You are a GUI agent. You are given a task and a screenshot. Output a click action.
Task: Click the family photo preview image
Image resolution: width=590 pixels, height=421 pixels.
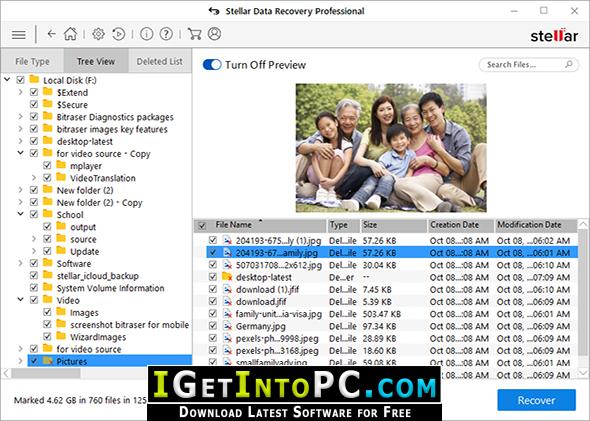(x=391, y=148)
